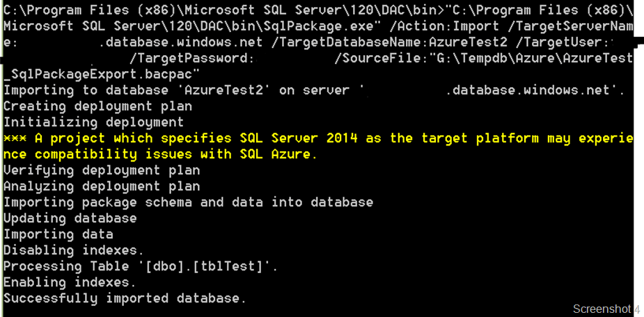Click the 'Screenshot 4' caption label
Screen dimensions: 644x317
(606, 308)
